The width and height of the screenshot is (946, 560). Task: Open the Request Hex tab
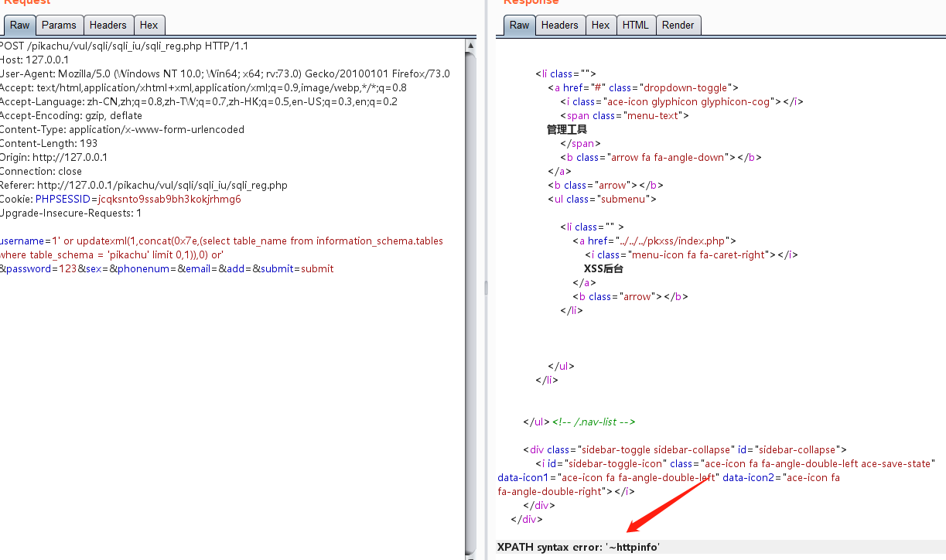coord(149,25)
